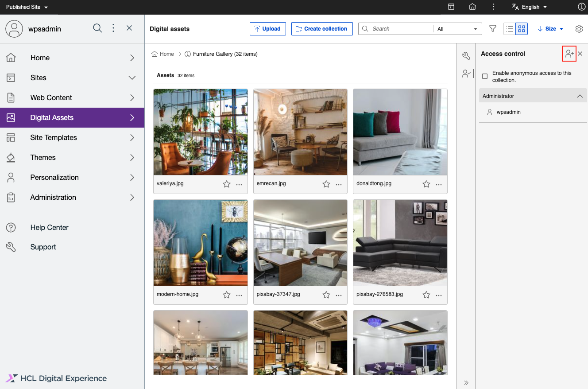Switch to list view

tap(510, 29)
